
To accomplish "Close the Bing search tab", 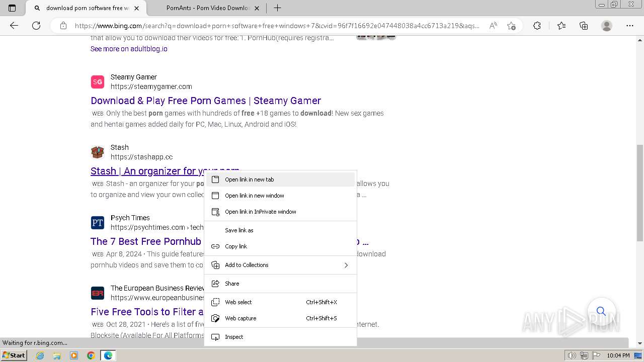I will 136,8.
